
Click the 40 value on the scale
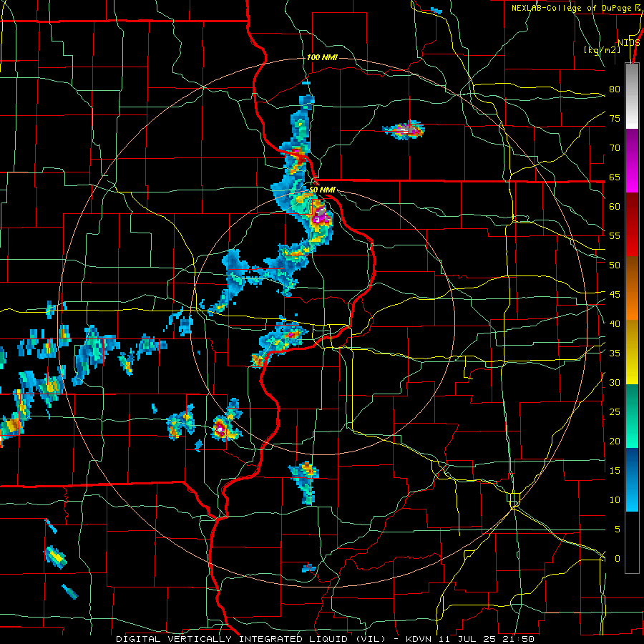click(x=615, y=323)
